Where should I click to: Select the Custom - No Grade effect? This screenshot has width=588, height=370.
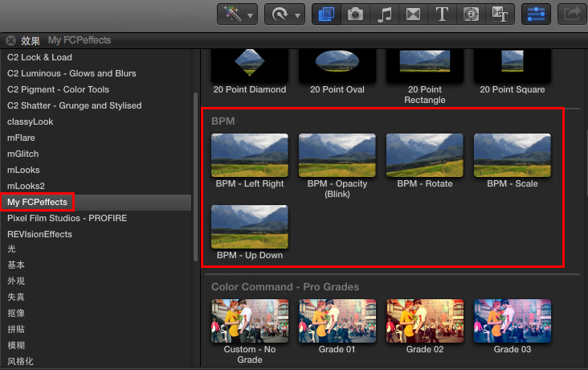[x=250, y=321]
